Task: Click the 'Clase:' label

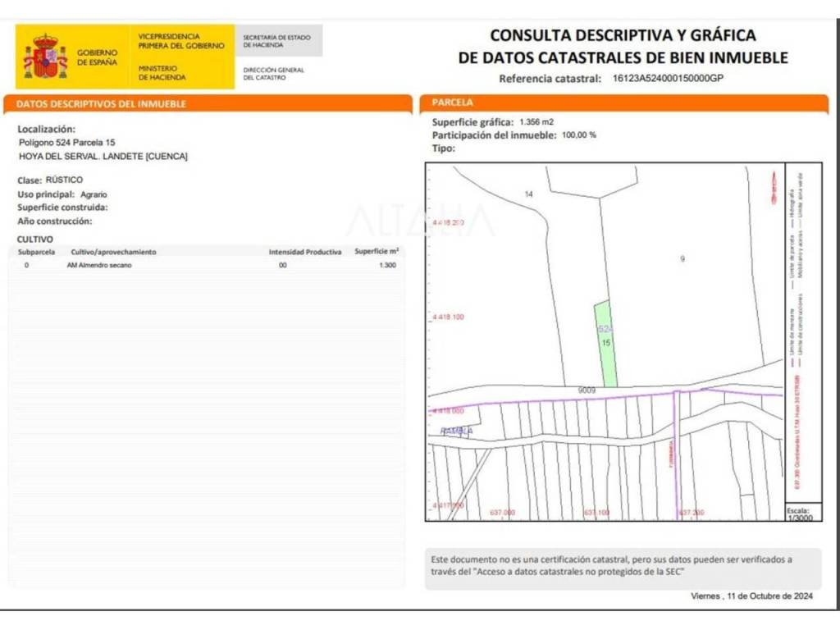Action: (x=30, y=180)
